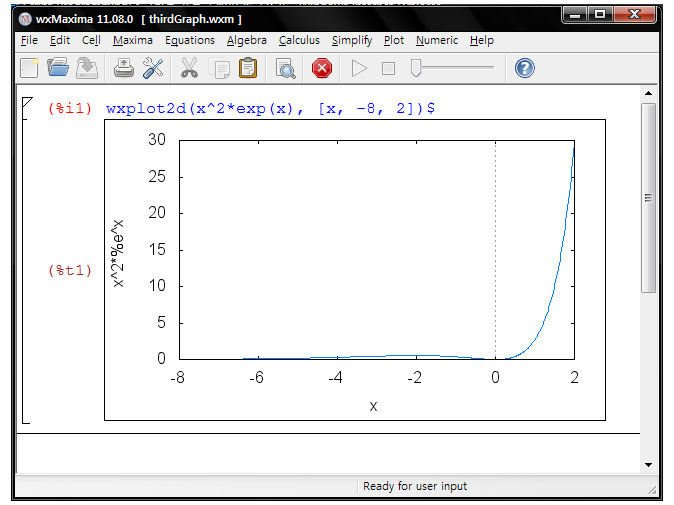Click the scrollbar up arrow
The height and width of the screenshot is (505, 674).
coord(648,93)
